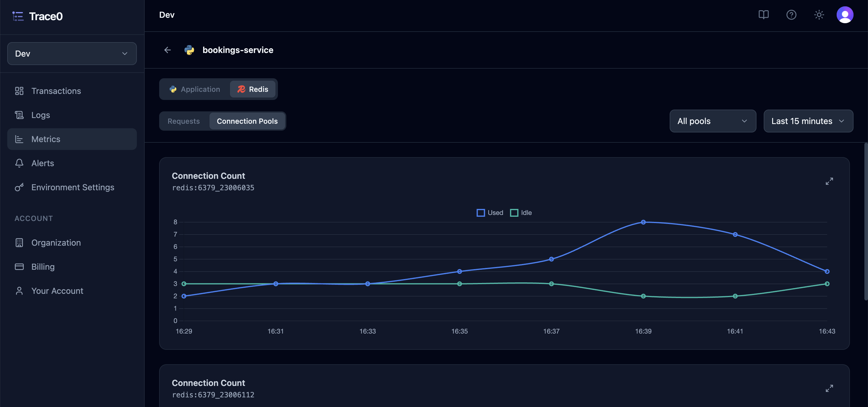Click the bookings-service title
The image size is (868, 407).
(238, 50)
